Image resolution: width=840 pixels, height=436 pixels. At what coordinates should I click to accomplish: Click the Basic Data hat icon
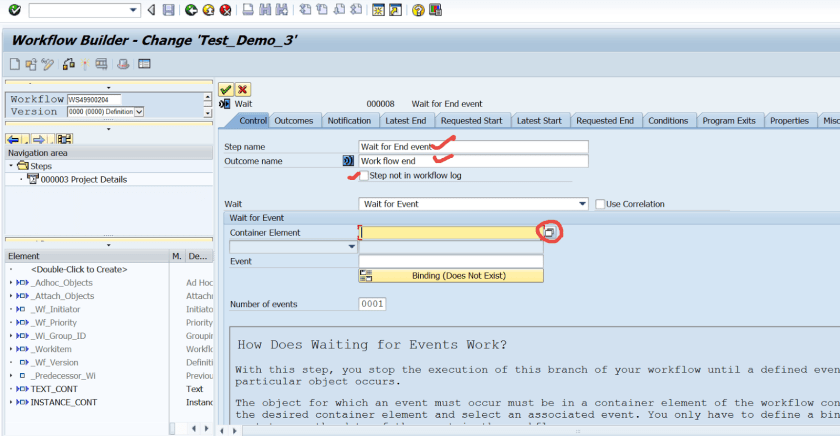coord(123,64)
